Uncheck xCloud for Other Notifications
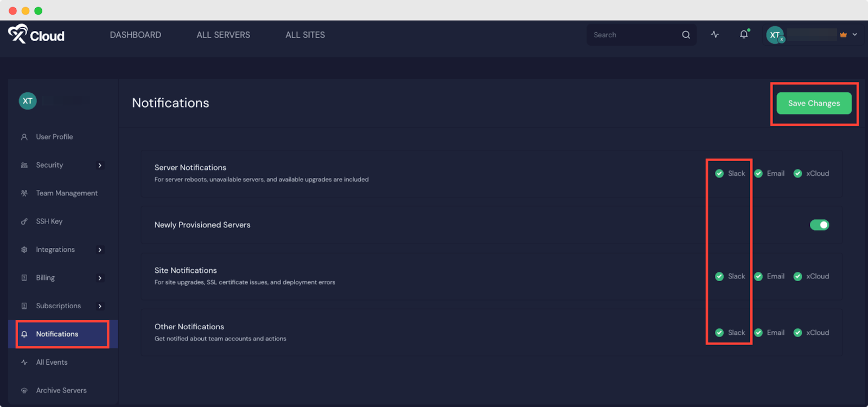Viewport: 868px width, 407px height. point(797,333)
